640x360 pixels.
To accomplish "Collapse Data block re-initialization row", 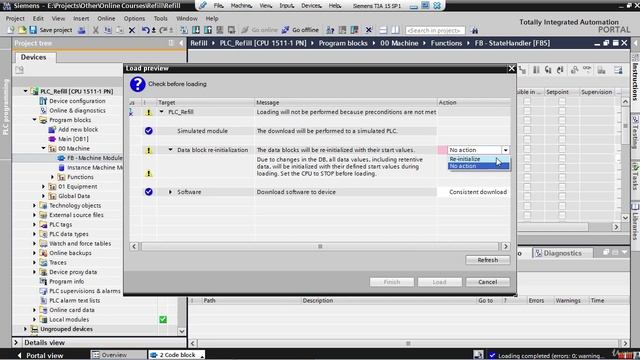I will [170, 150].
